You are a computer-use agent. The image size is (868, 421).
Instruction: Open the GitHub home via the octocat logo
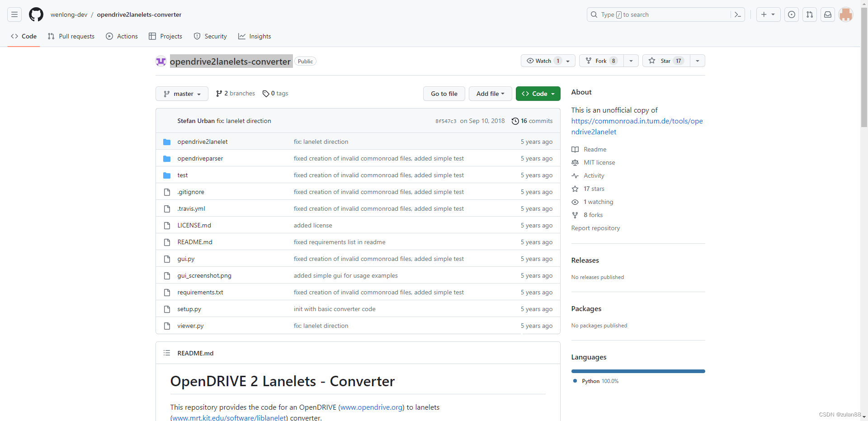tap(36, 14)
